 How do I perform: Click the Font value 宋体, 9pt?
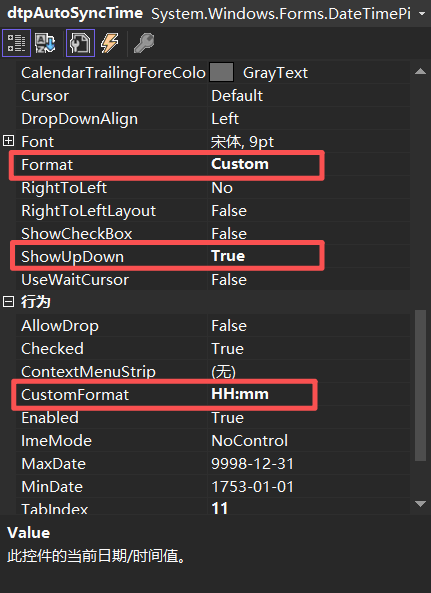(242, 142)
